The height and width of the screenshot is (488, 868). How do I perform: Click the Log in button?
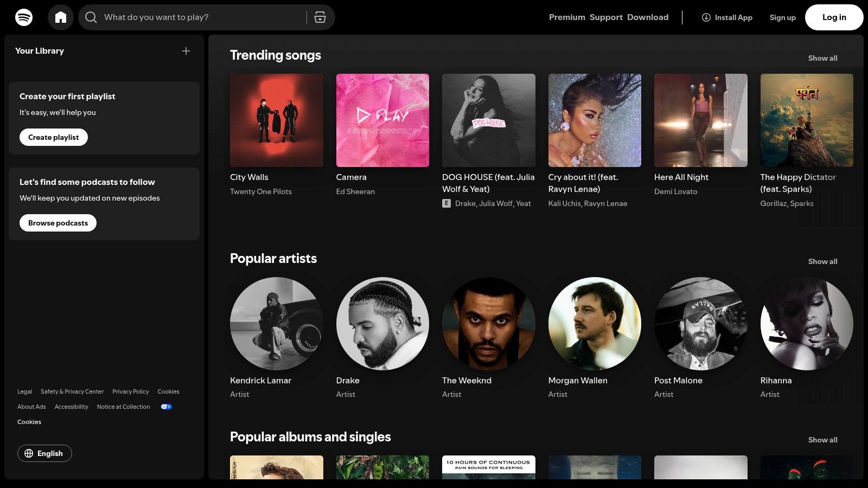click(834, 17)
